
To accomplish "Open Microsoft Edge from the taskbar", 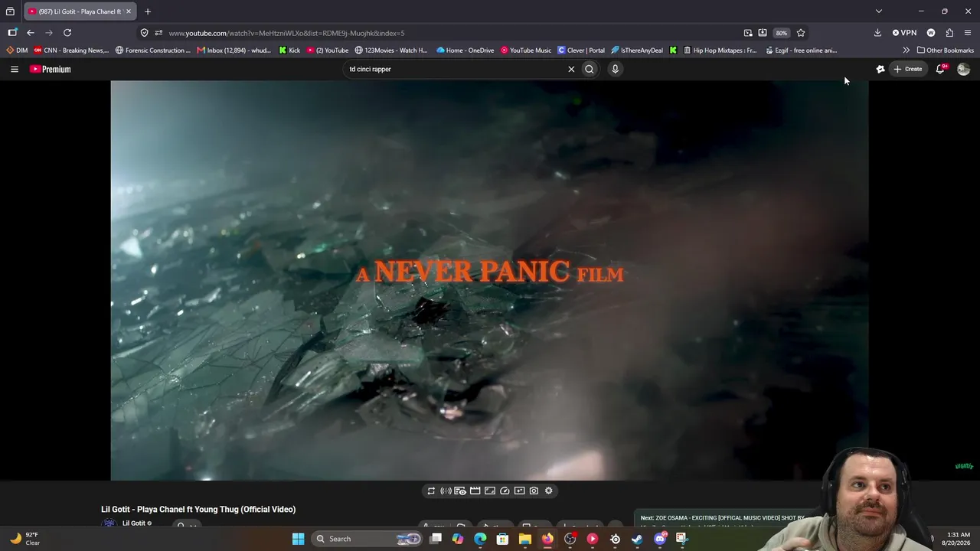I will [x=480, y=539].
